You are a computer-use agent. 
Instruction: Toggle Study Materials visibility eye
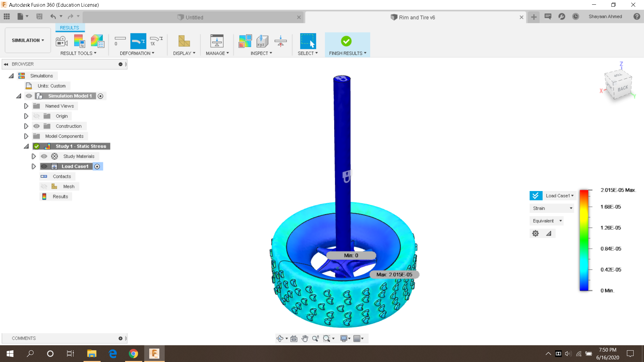(44, 156)
